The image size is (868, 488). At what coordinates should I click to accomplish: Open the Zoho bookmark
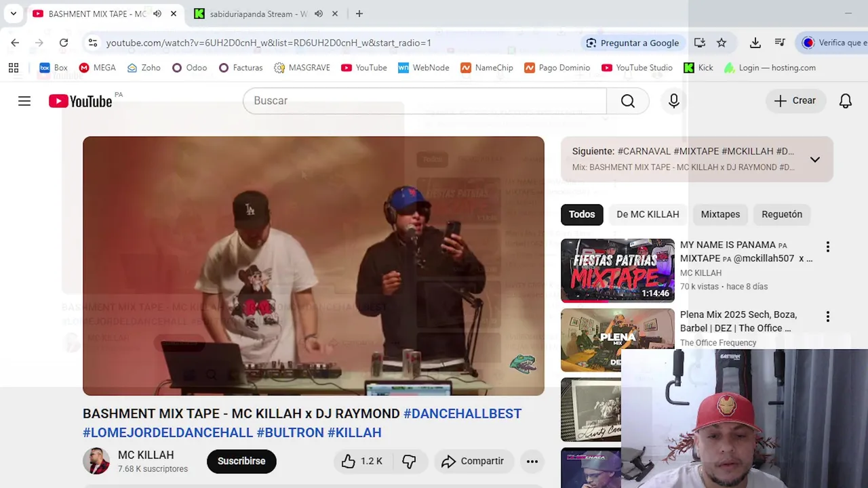(144, 68)
